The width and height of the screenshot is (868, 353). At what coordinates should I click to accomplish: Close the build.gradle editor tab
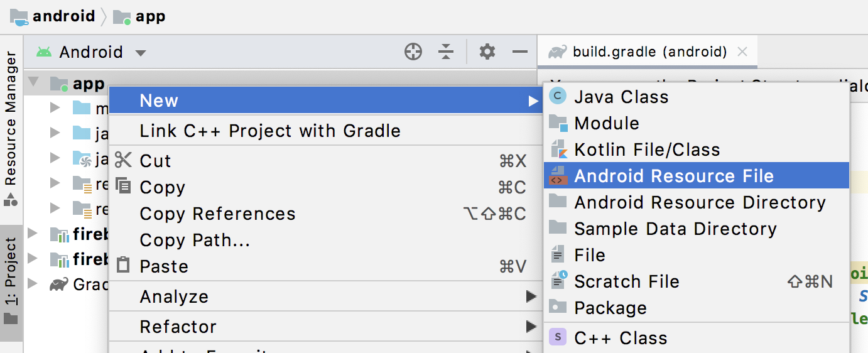click(742, 52)
